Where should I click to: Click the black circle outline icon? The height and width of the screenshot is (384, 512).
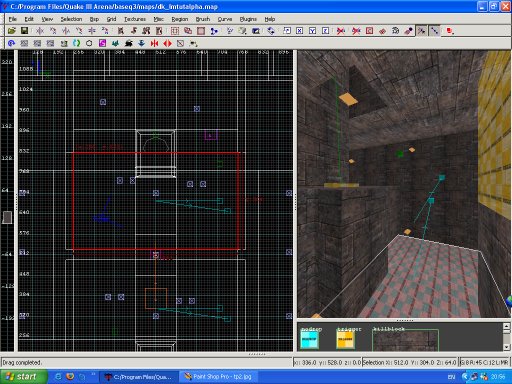pos(89,43)
